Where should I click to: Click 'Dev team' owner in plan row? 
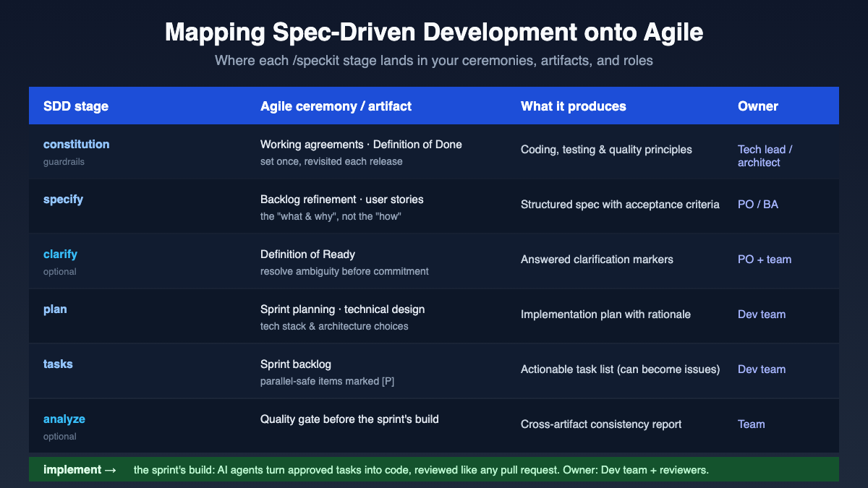point(762,314)
